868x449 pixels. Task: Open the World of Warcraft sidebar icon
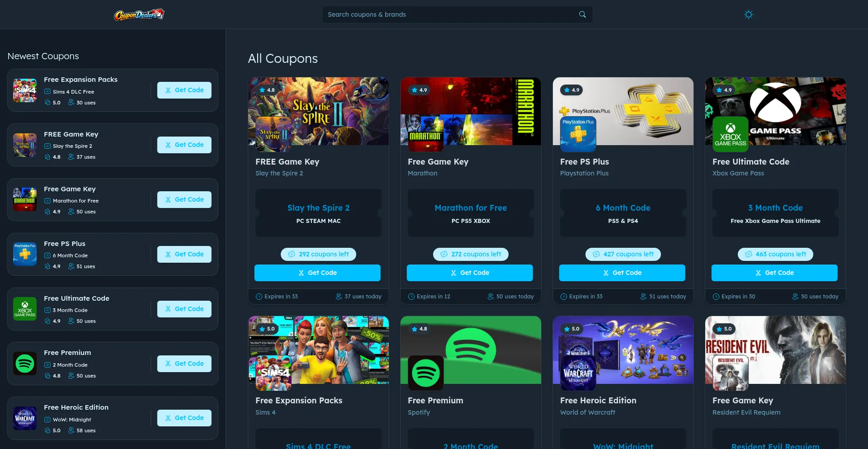click(25, 418)
